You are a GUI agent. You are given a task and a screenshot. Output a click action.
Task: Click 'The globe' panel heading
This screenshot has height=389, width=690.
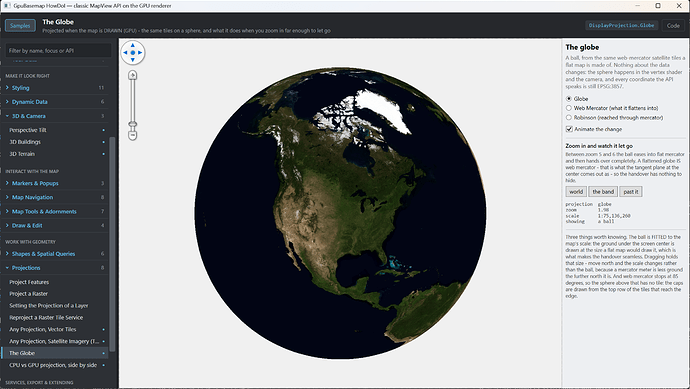coord(582,47)
